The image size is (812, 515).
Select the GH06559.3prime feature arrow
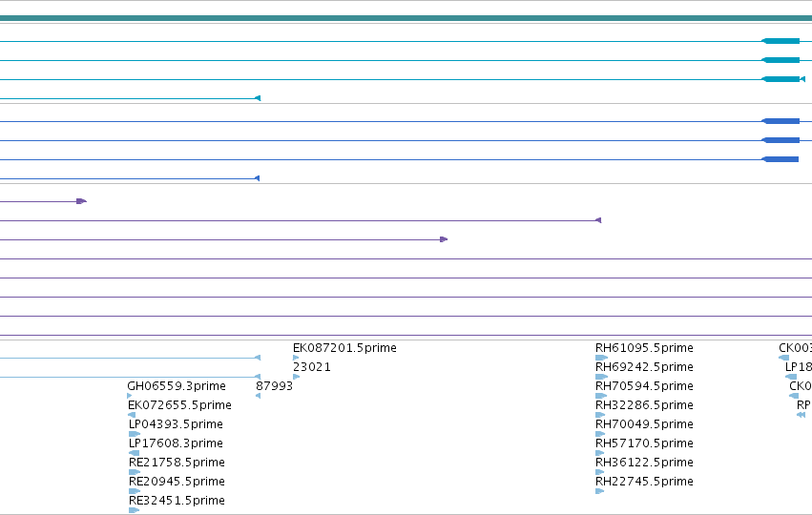[130, 396]
